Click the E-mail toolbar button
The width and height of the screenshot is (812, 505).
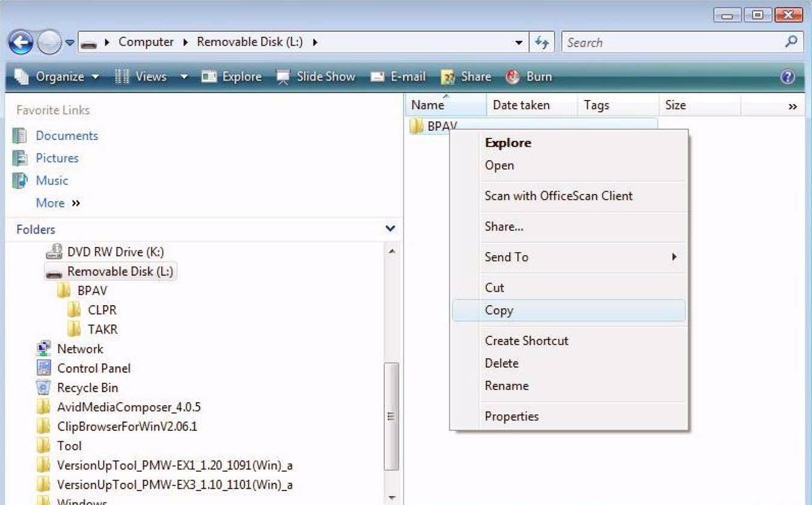398,77
